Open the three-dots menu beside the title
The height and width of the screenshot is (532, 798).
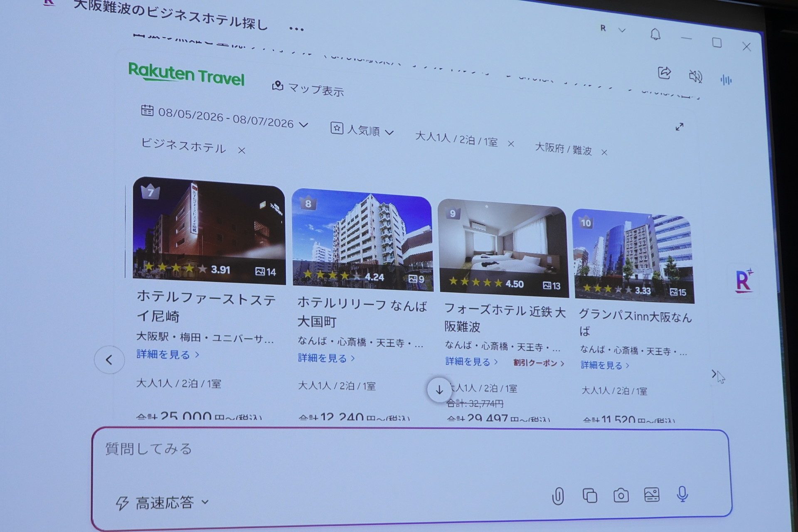(x=296, y=29)
